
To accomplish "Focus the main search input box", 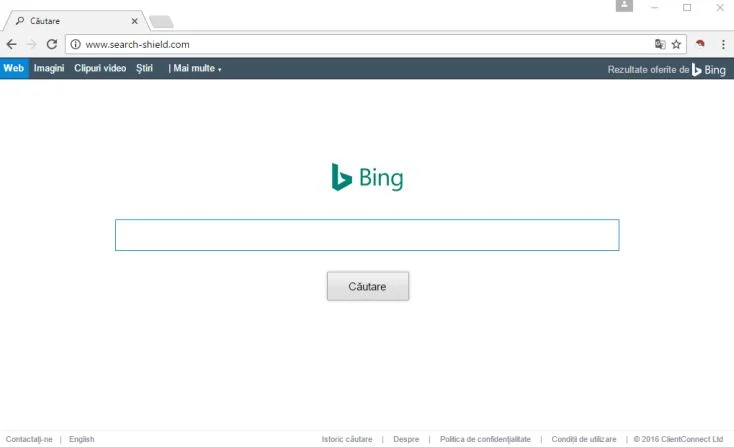I will [367, 235].
